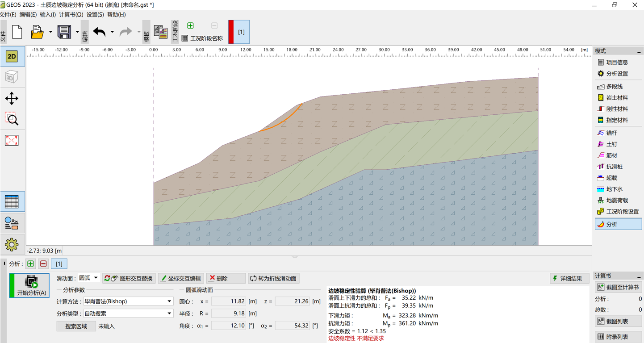
Task: Switch to 2D view
Action: click(12, 57)
